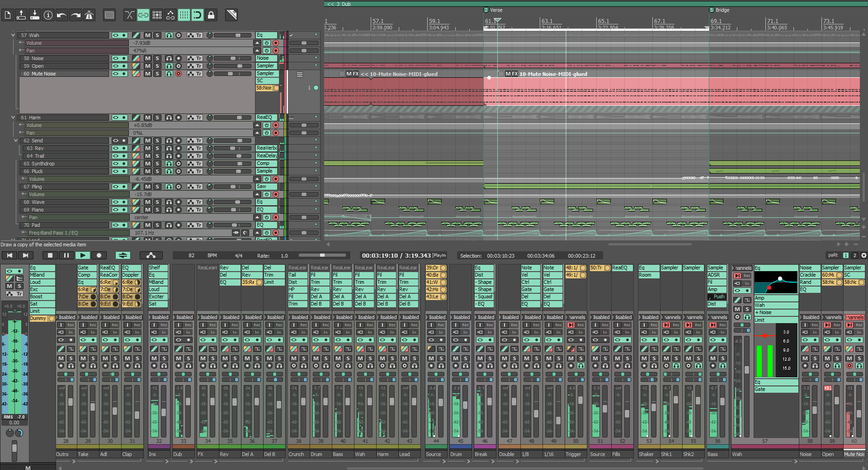Open screenset settings gear icon
Image resolution: width=868 pixels, height=470 pixels.
point(863,255)
